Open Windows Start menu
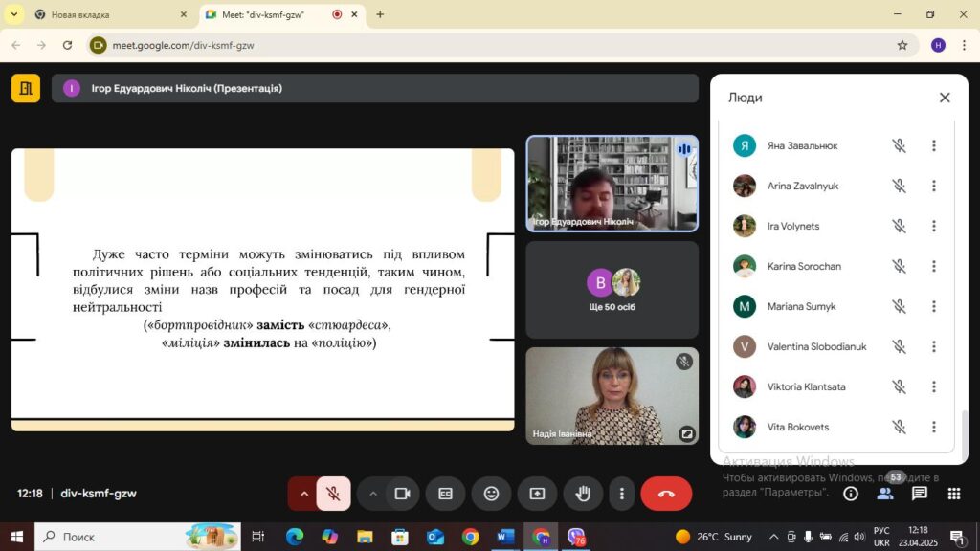 click(17, 537)
